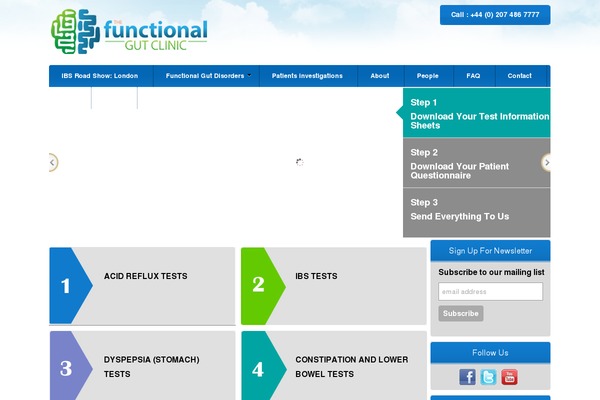Select Step 1 Download Test Information Sheets
The height and width of the screenshot is (400, 600).
(476, 113)
